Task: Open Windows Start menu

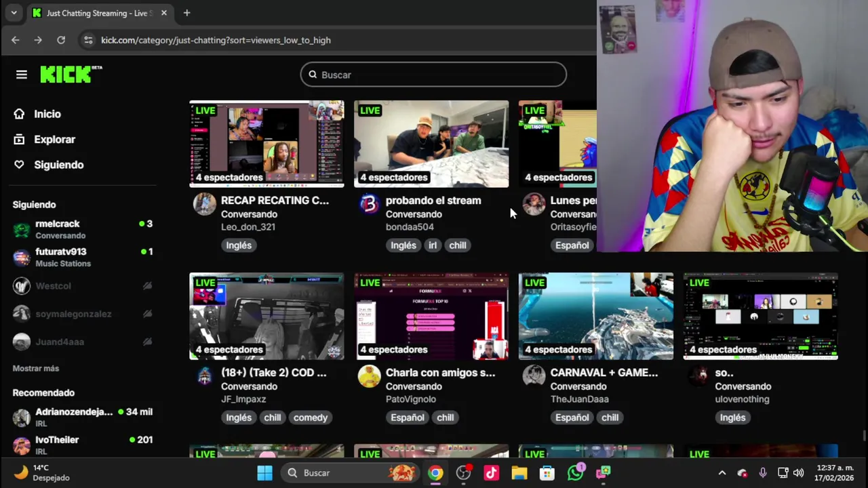Action: pos(264,472)
